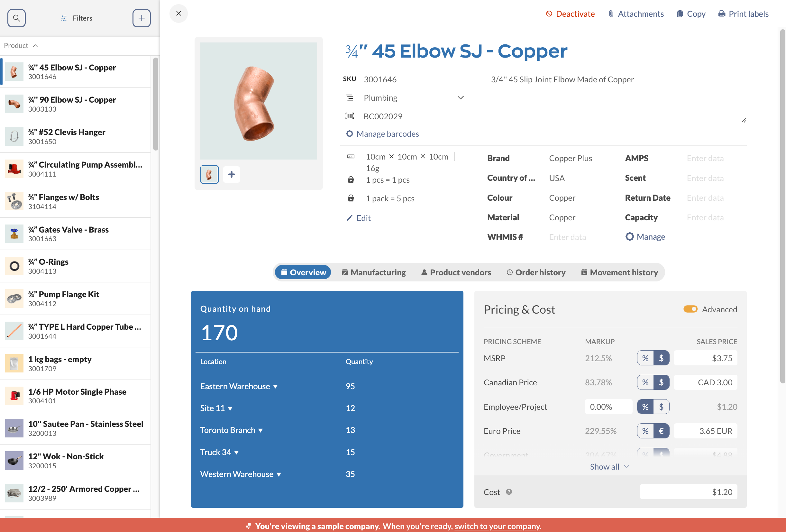
Task: Add a product image with plus icon
Action: point(231,175)
